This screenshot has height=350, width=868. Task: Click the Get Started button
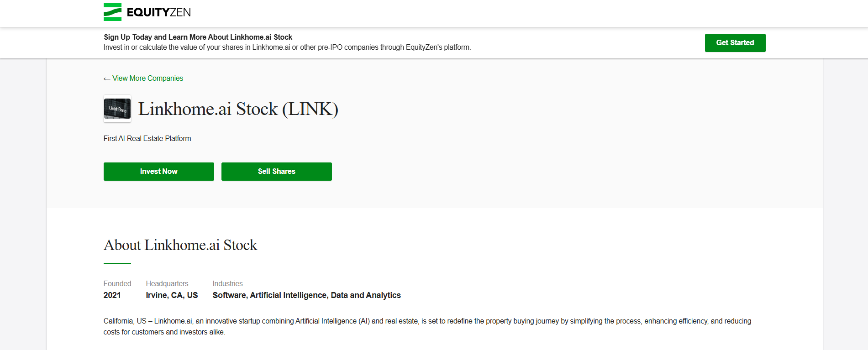[735, 43]
